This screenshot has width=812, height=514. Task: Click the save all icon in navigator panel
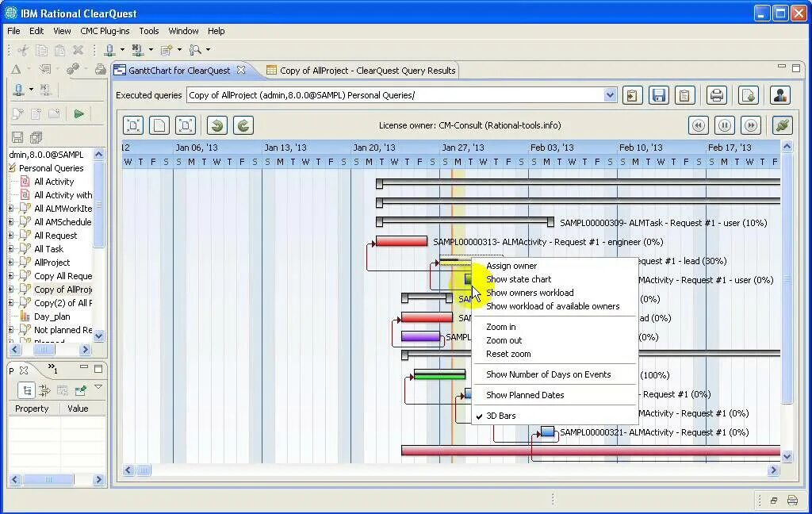(x=36, y=137)
